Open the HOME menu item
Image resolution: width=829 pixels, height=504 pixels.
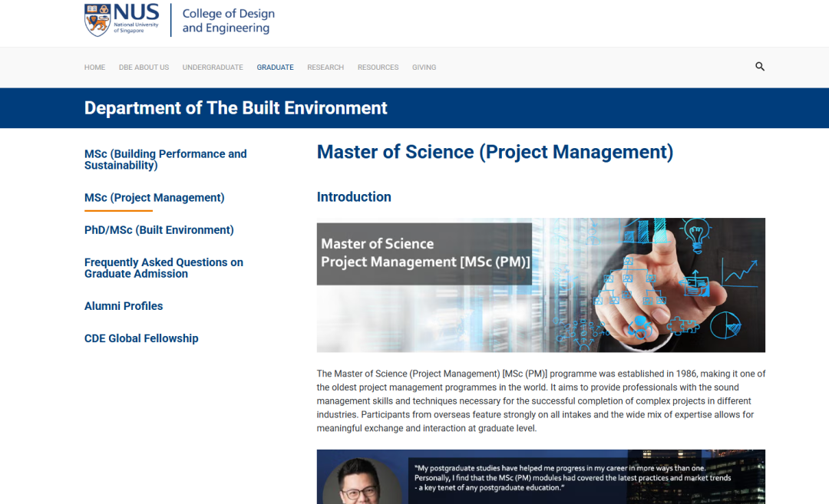point(94,68)
